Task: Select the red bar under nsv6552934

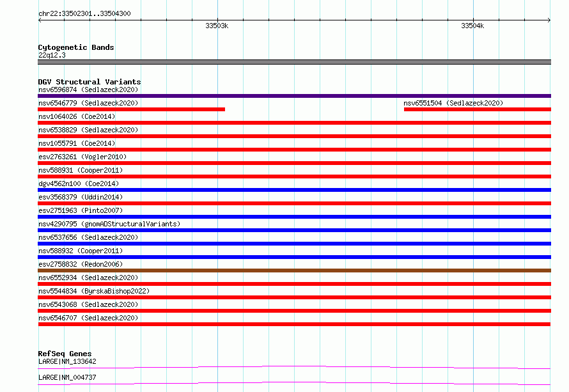Action: pos(294,284)
